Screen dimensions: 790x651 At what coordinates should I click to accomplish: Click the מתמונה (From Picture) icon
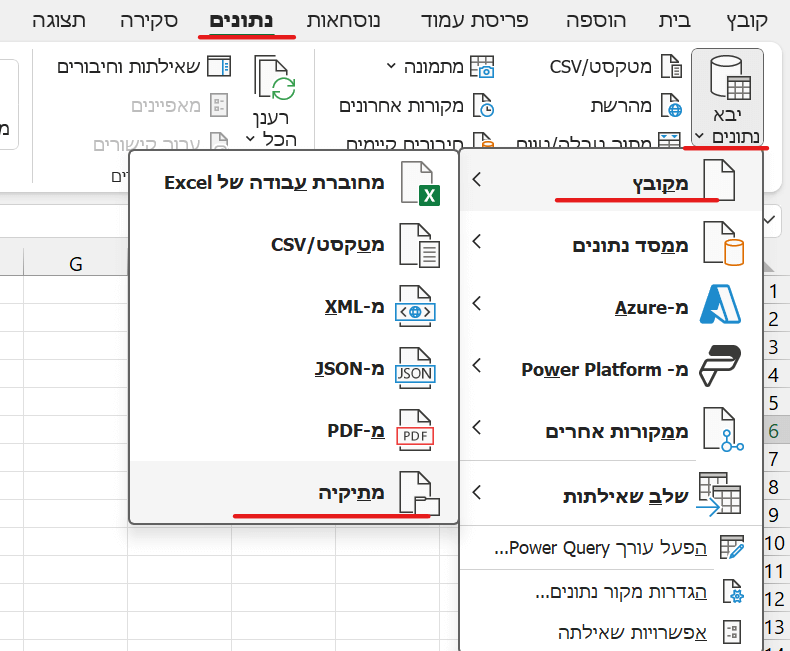(x=482, y=67)
